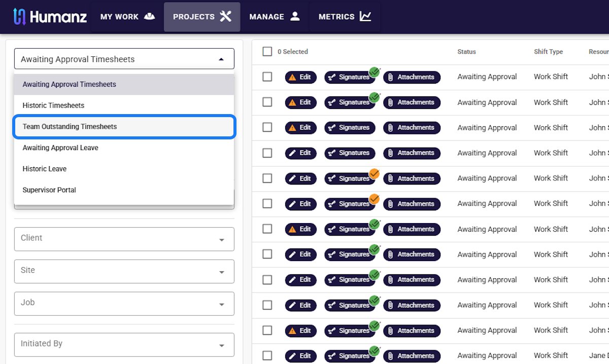Screen dimensions: 609x364
Task: Choose Supervisor Portal option
Action: coord(124,190)
